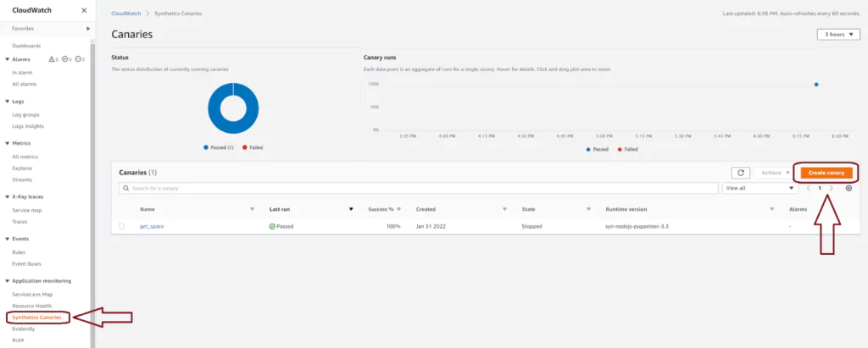Sort by Last run column arrow
Screen dimensions: 868x348
351,210
